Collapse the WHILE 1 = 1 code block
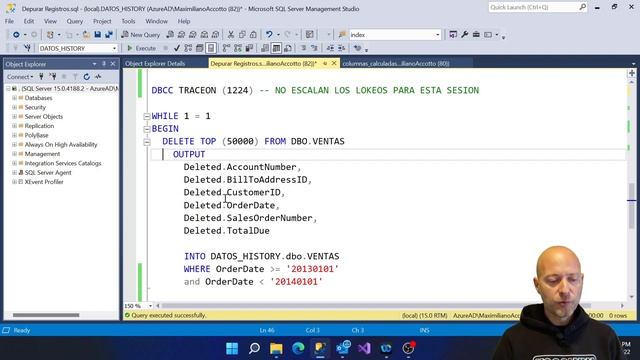 (147, 116)
